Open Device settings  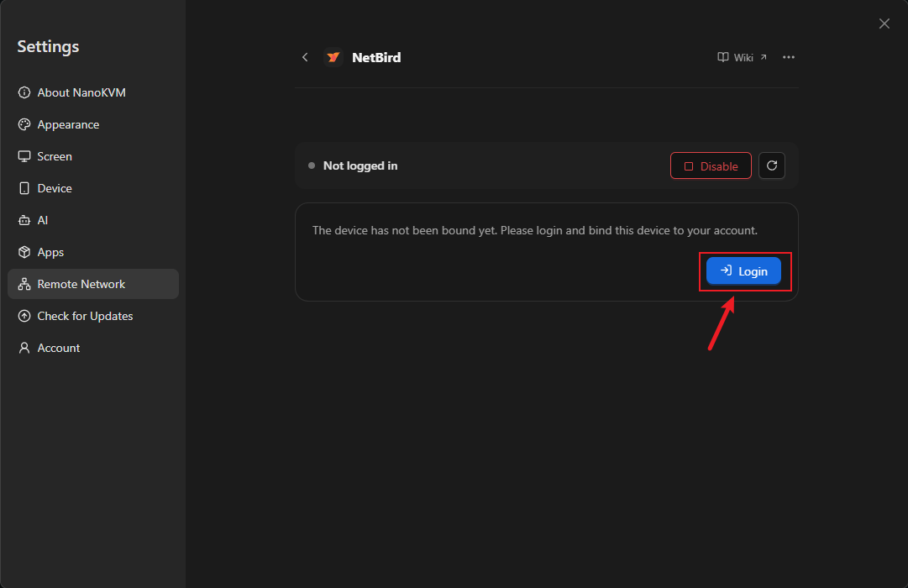coord(93,188)
